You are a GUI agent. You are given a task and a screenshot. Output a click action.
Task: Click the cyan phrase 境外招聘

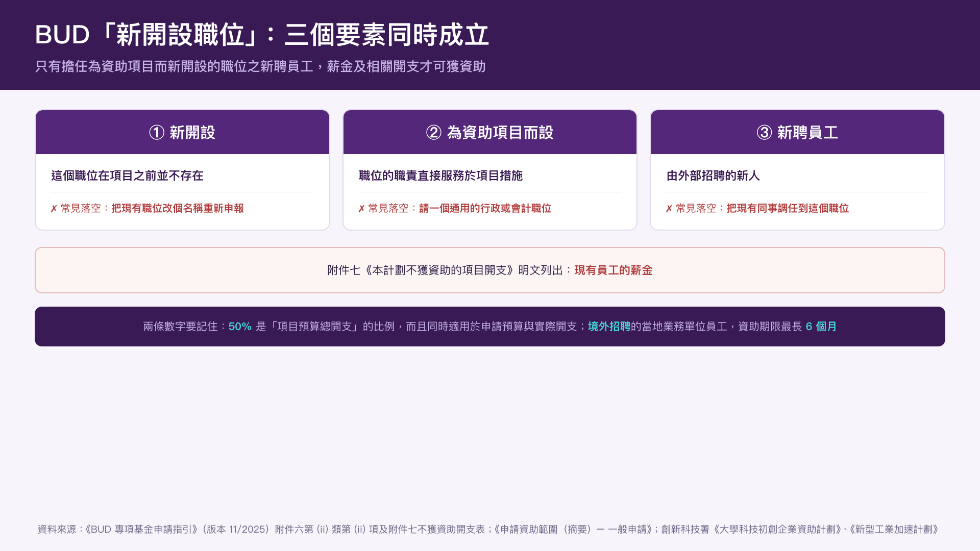tap(609, 327)
